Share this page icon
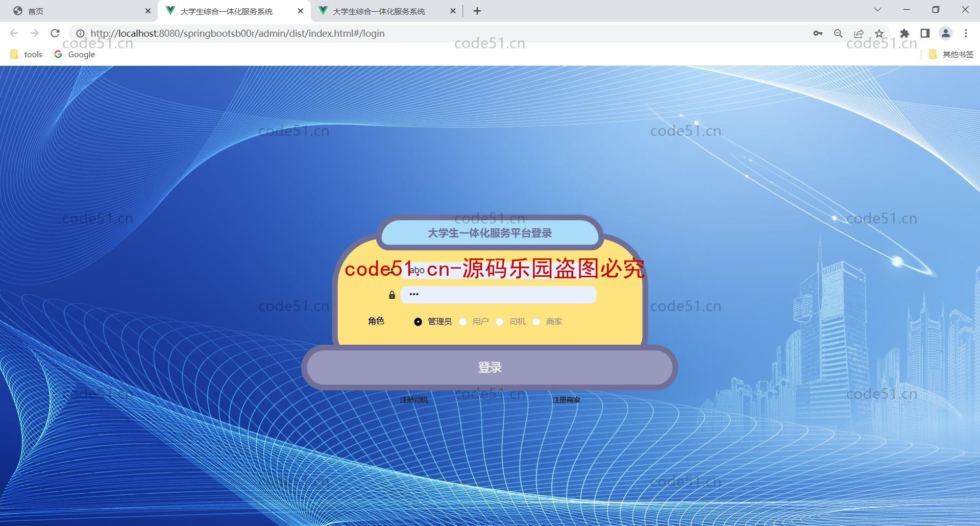 coord(859,33)
